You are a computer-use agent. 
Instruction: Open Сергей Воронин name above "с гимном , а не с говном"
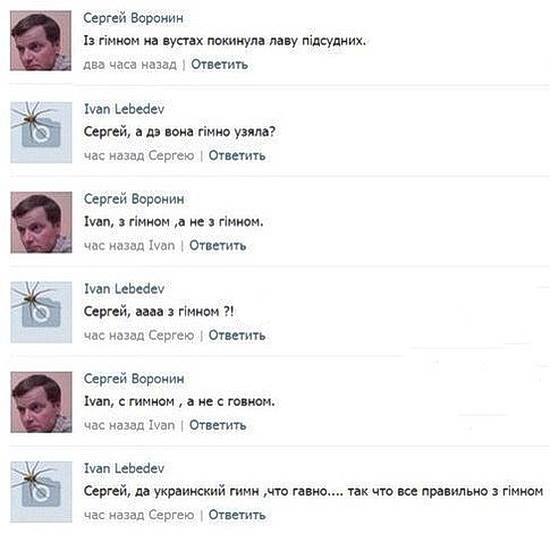pos(134,379)
